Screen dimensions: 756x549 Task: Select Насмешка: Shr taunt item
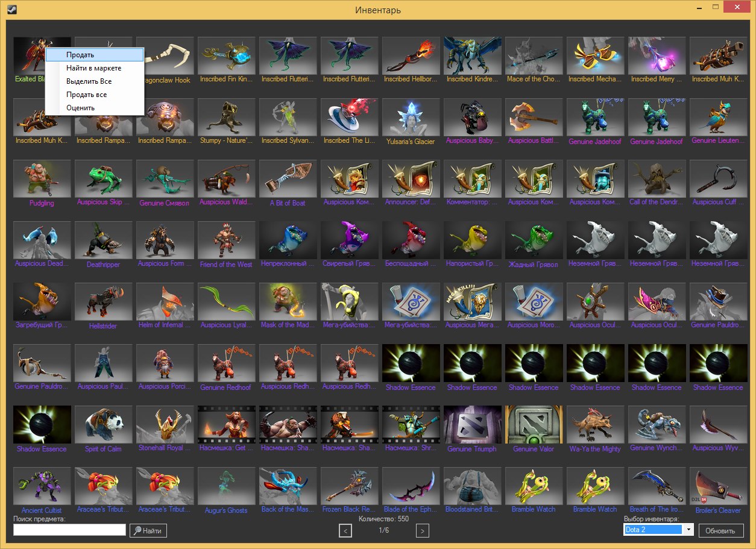pos(411,425)
